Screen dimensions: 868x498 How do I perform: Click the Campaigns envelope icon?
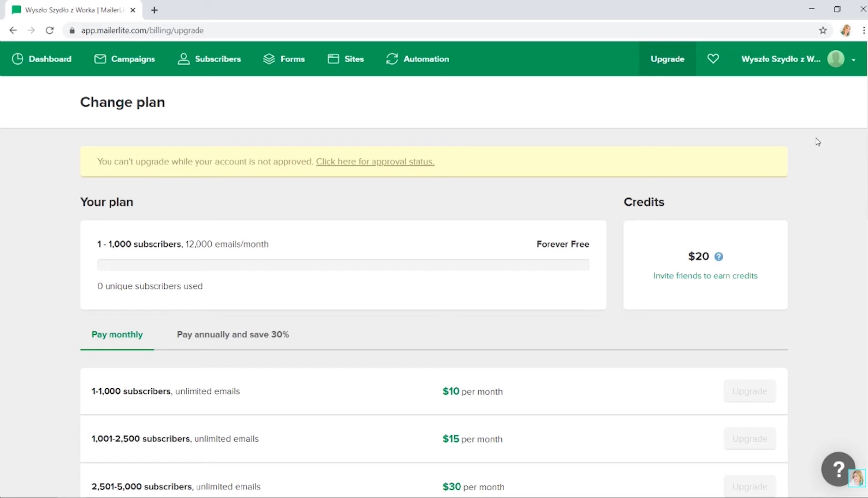[100, 59]
